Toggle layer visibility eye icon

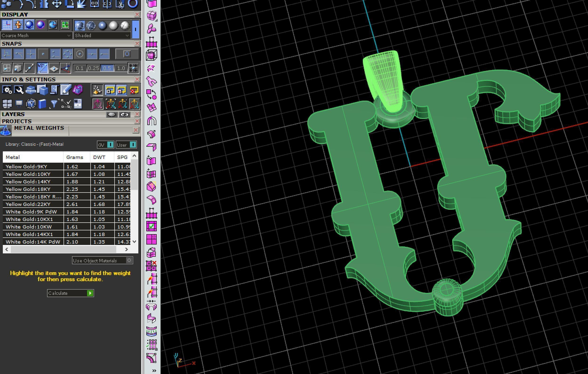124,114
